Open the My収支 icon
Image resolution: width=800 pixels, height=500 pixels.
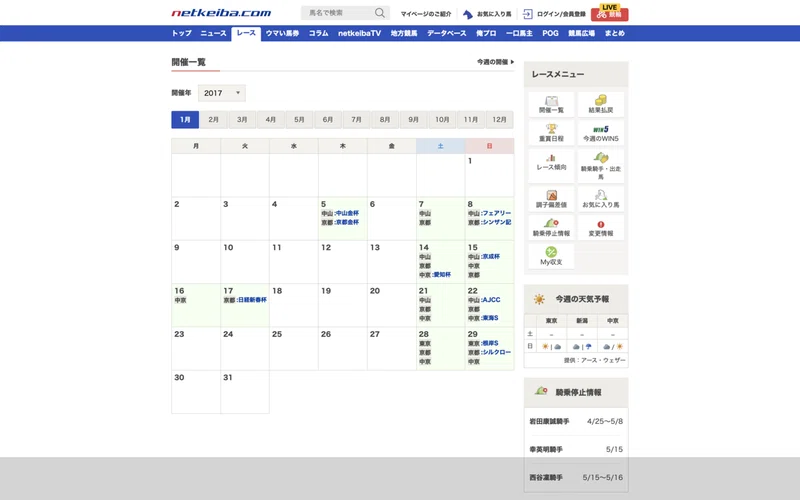click(551, 256)
